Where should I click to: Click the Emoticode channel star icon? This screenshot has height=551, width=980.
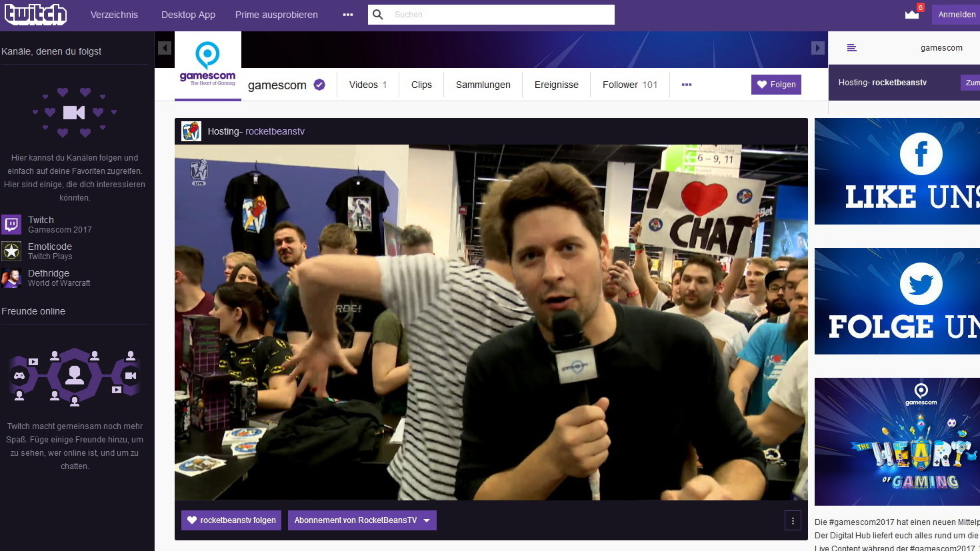pyautogui.click(x=11, y=251)
